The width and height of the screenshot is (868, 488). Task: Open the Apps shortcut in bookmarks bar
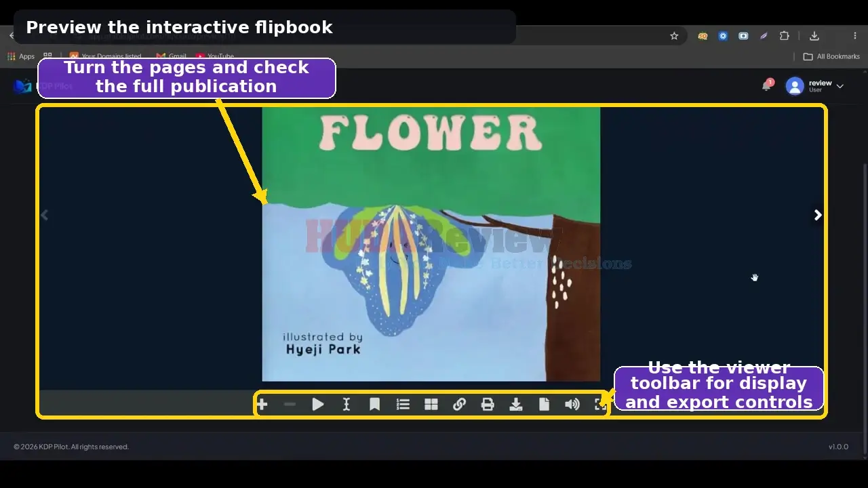pos(21,56)
